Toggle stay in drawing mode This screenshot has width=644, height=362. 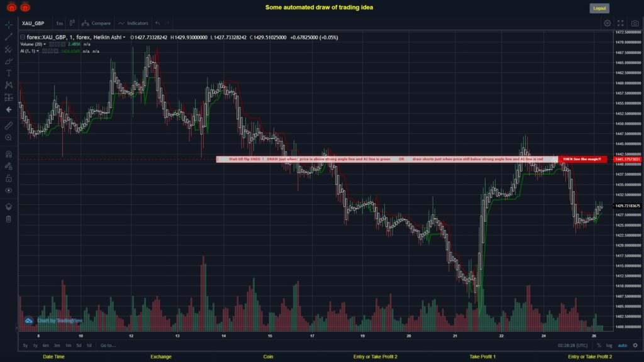pyautogui.click(x=9, y=166)
